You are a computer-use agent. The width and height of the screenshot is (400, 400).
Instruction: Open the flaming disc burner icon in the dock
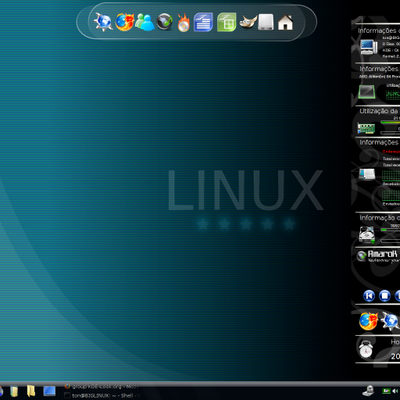183,23
